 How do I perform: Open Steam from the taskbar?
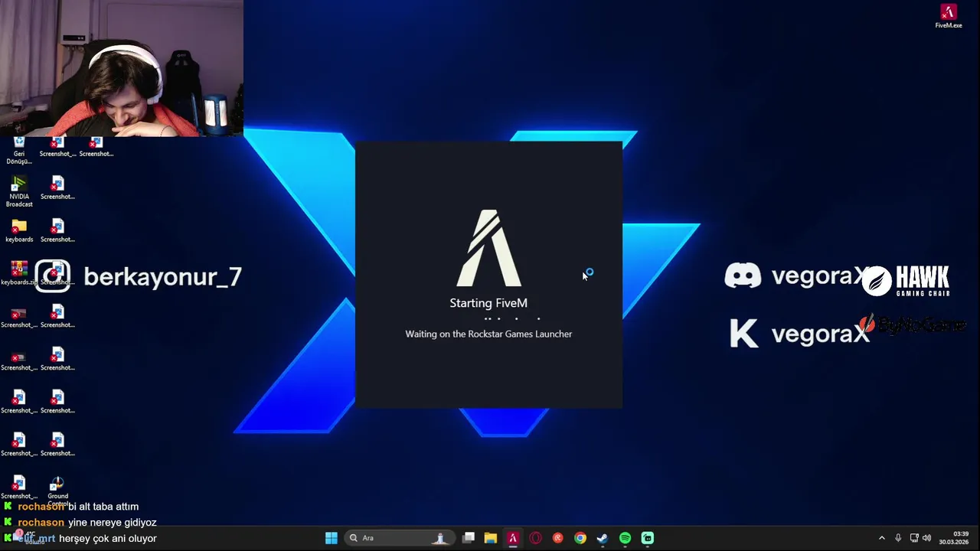tap(603, 538)
